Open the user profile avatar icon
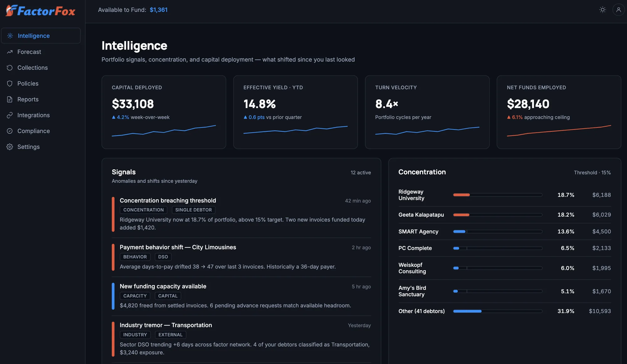 (619, 10)
